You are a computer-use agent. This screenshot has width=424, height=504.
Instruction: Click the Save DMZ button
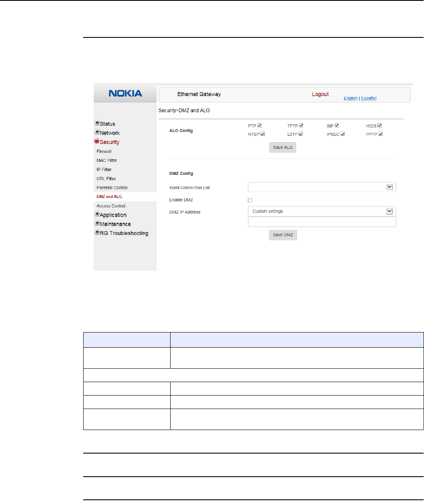[x=283, y=235]
